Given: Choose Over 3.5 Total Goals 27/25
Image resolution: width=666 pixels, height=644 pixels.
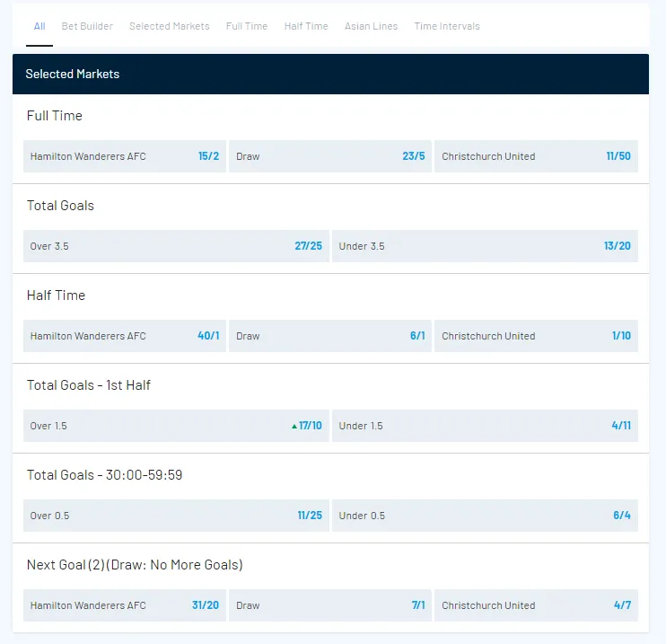Looking at the screenshot, I should pos(176,246).
